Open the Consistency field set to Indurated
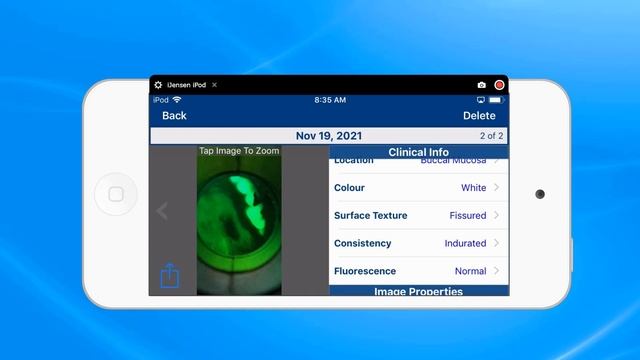 (418, 243)
